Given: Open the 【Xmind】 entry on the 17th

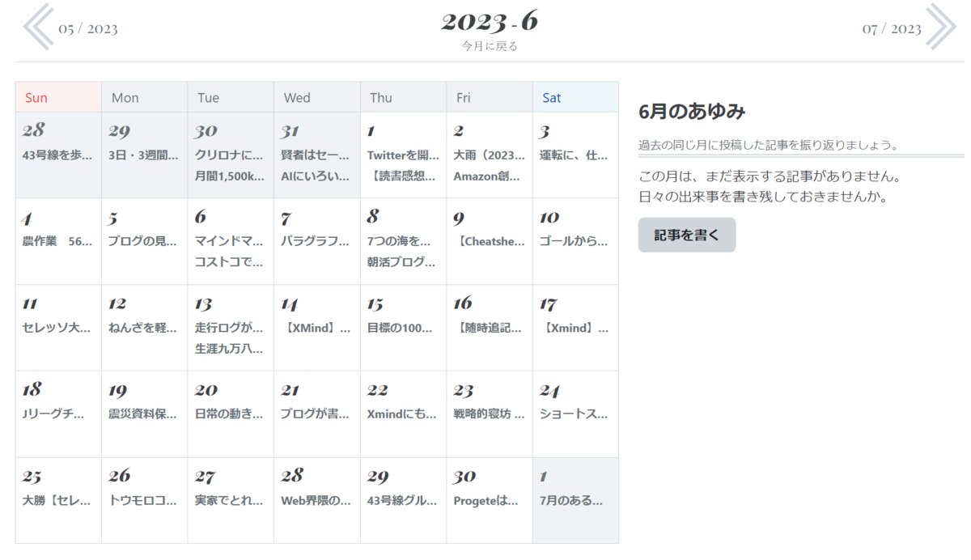Looking at the screenshot, I should pos(575,328).
